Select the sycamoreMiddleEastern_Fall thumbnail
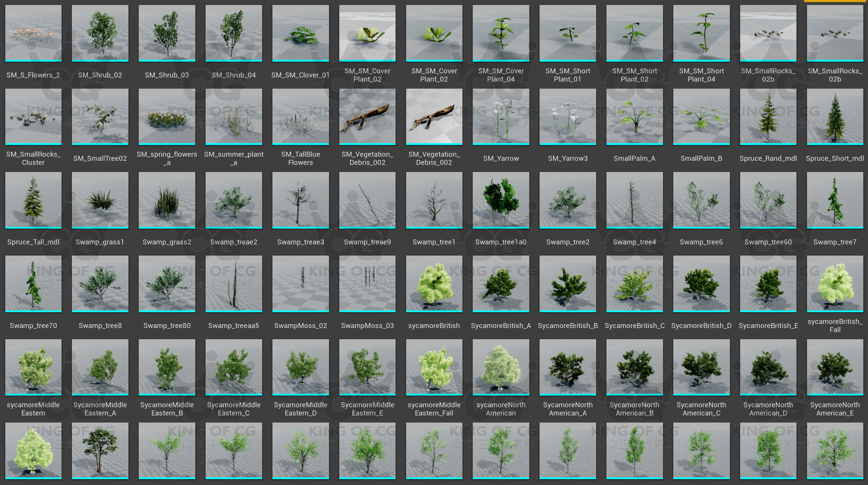 pyautogui.click(x=434, y=367)
